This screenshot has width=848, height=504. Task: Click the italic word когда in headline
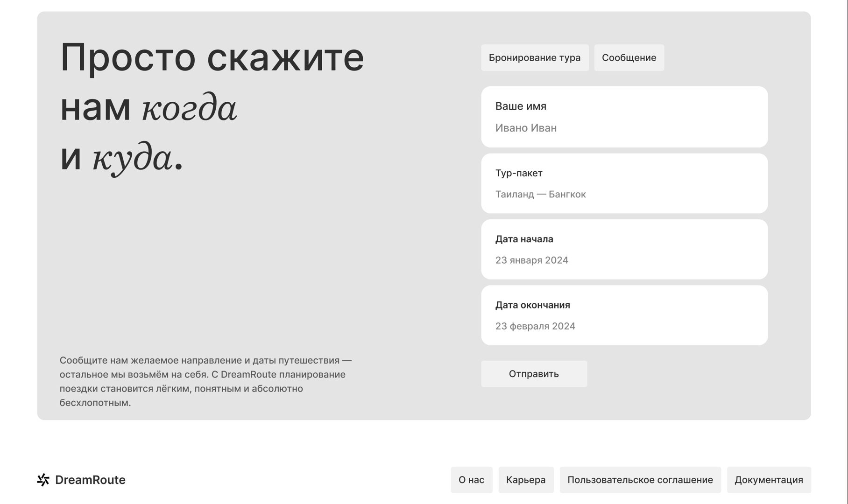(x=189, y=108)
